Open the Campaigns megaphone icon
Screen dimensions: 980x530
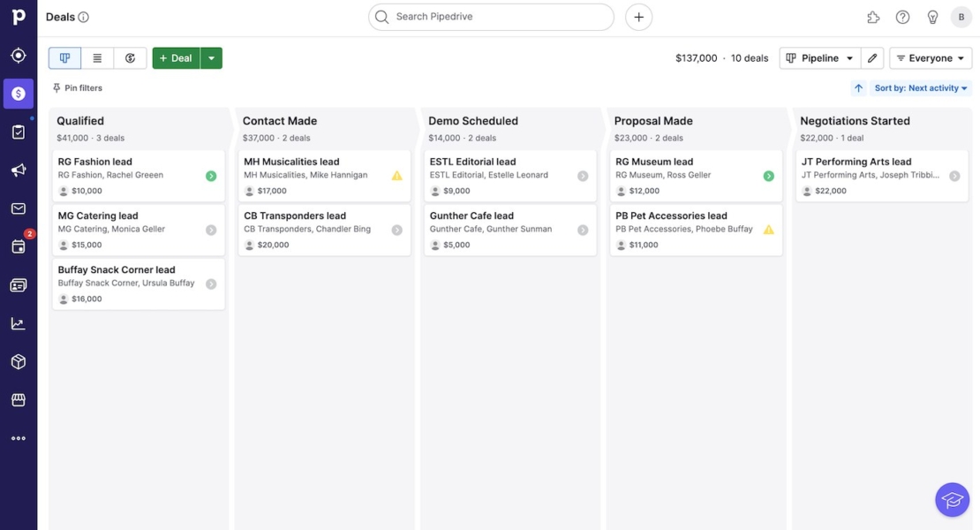tap(18, 169)
